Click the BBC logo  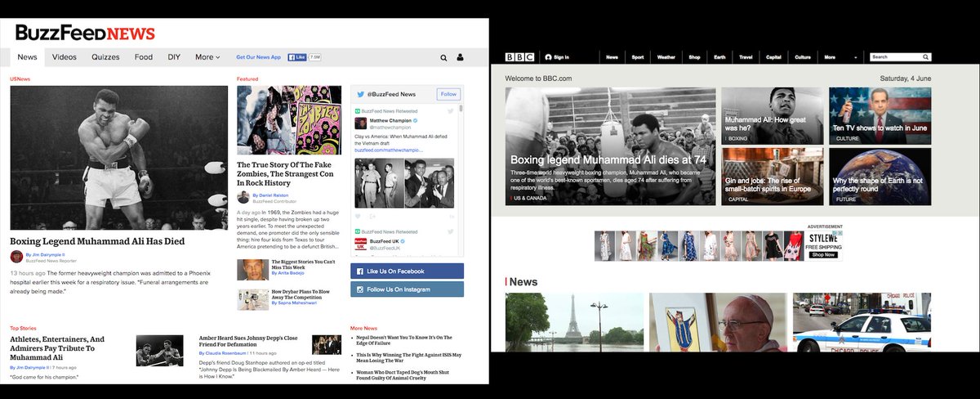coord(518,57)
